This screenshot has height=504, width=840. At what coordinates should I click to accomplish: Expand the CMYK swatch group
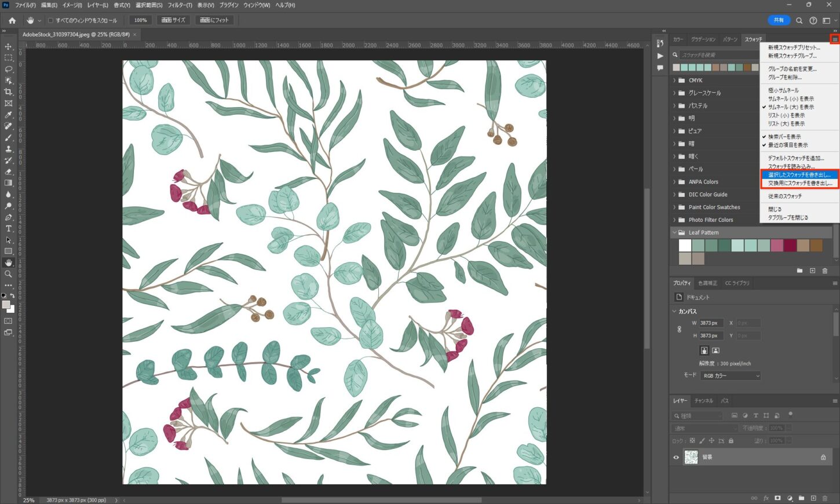coord(674,81)
